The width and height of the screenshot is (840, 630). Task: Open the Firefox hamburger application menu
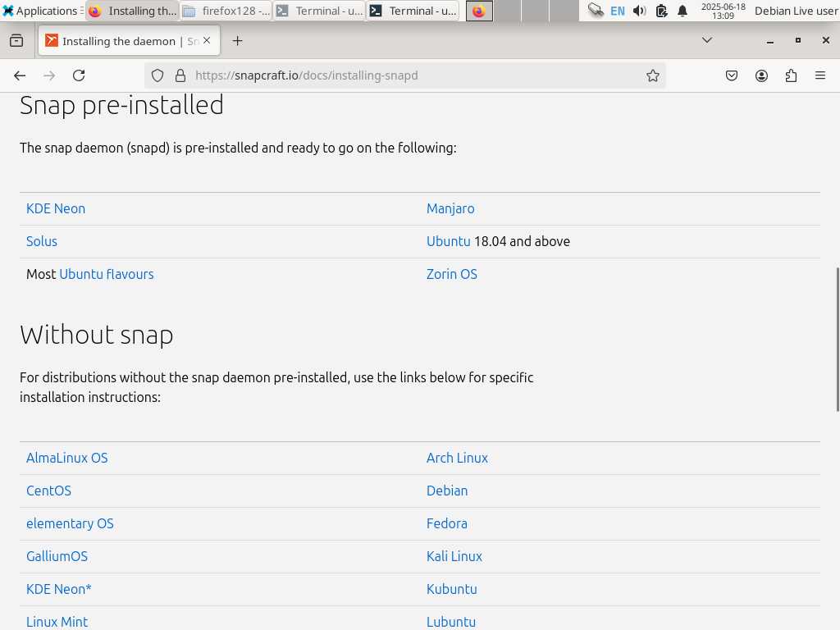coord(820,75)
